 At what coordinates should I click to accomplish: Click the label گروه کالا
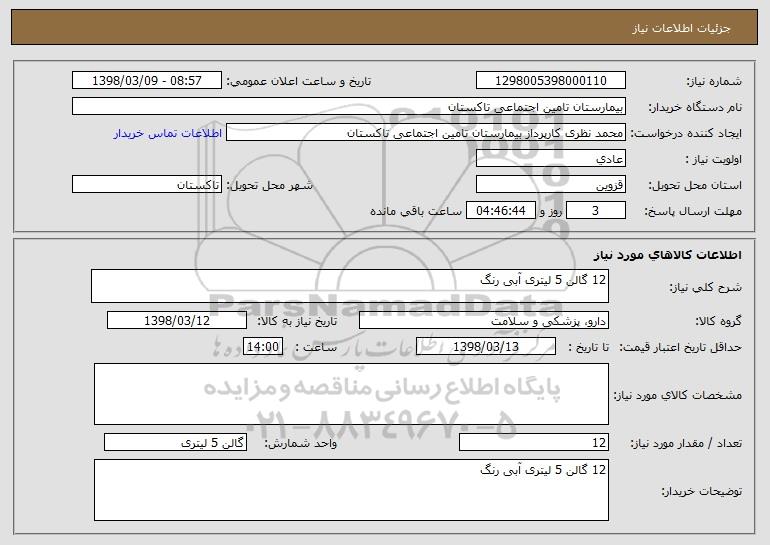718,322
